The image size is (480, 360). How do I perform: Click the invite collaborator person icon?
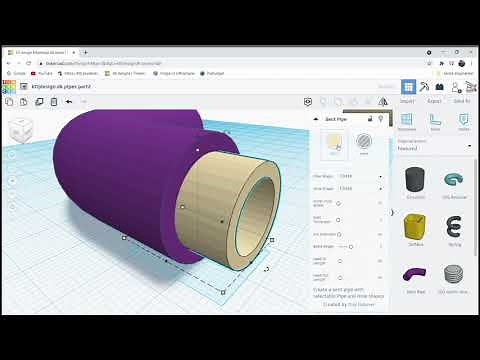(x=456, y=87)
